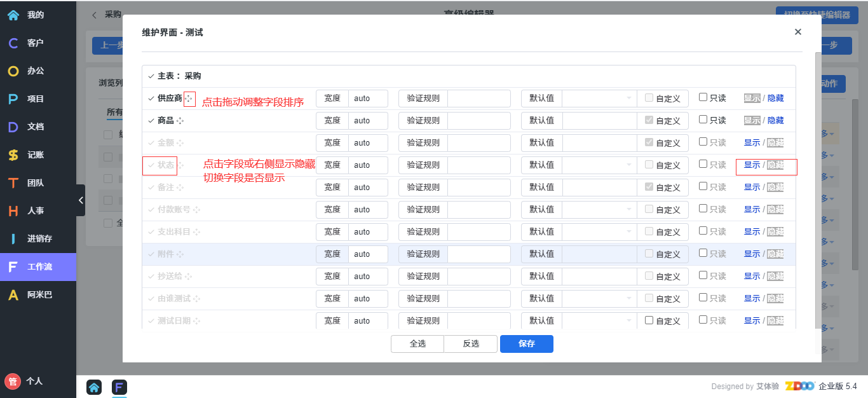Close the 维护界面 dialog
Image resolution: width=868 pixels, height=398 pixels.
click(797, 32)
